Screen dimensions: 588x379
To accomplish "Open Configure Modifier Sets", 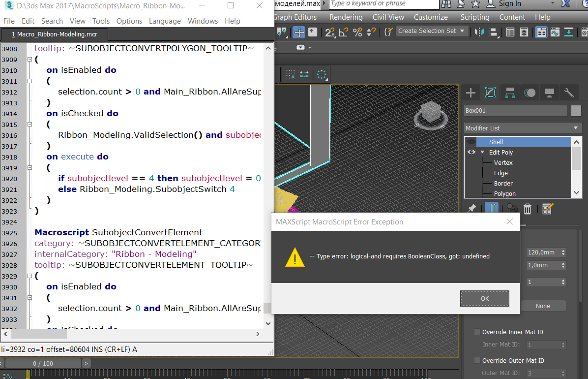I will [548, 209].
